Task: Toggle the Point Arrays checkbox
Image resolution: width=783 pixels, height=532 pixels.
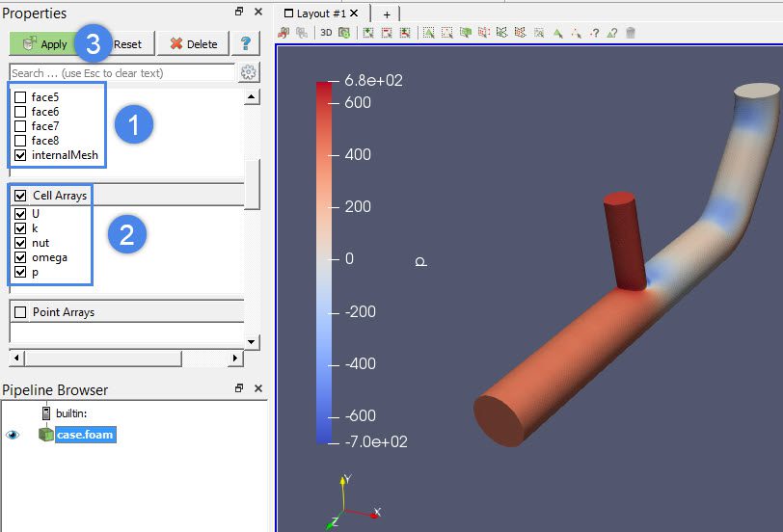Action: [20, 312]
